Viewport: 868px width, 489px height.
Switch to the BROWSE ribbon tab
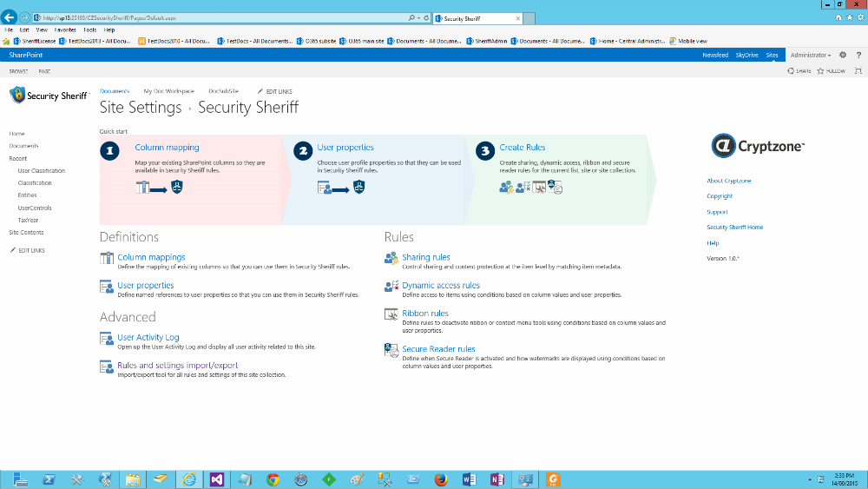click(18, 71)
